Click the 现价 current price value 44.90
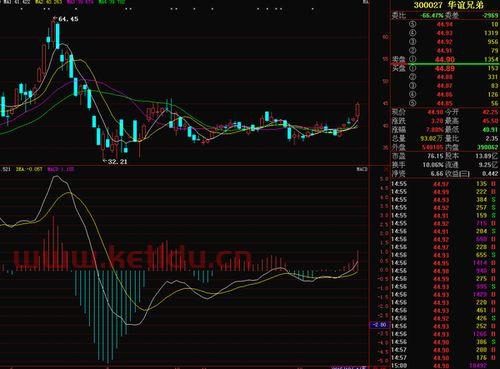Screen dimensions: 500x369 click(x=435, y=112)
